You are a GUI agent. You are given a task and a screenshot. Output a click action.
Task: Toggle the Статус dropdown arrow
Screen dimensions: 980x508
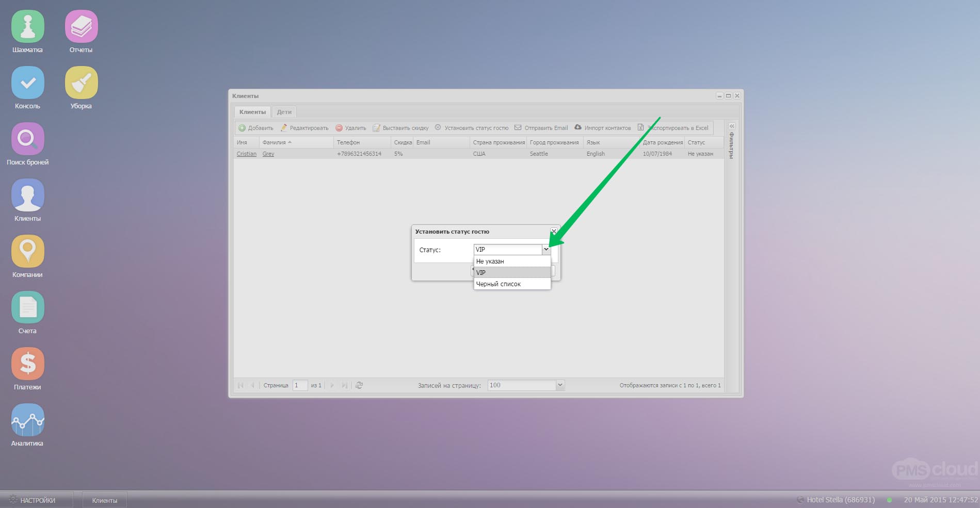point(546,250)
